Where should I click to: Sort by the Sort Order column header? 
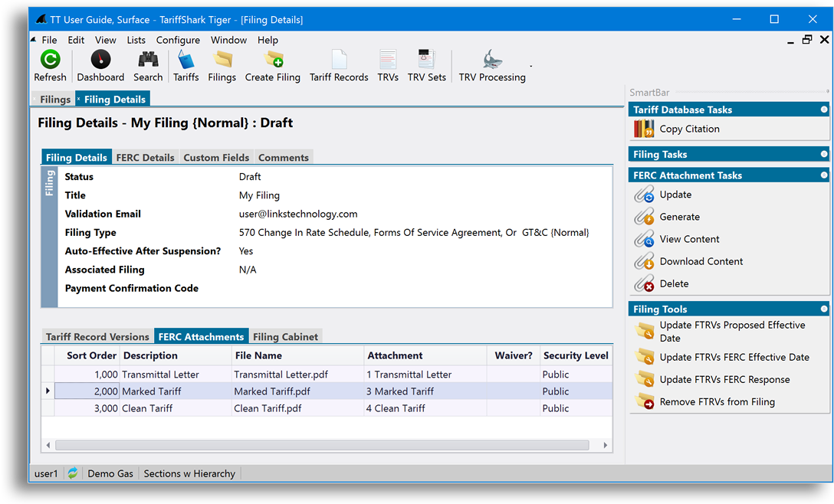point(87,355)
